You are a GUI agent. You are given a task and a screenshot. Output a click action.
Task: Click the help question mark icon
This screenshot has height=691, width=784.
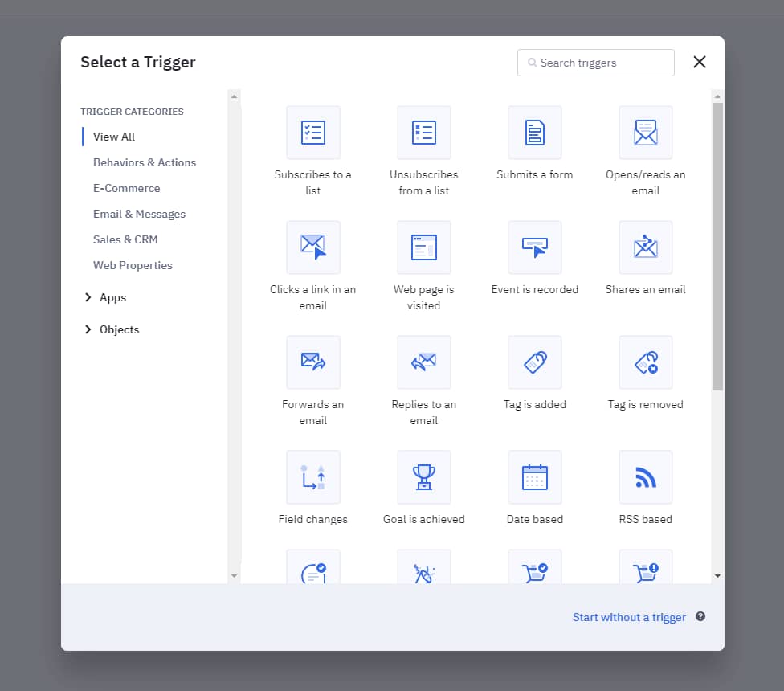[x=700, y=616]
